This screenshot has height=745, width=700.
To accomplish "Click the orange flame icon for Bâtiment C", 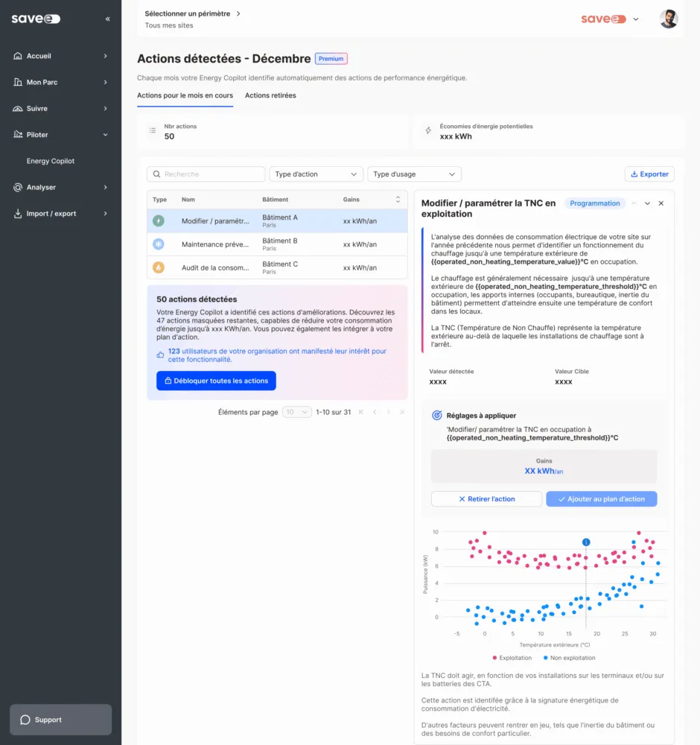I will [159, 267].
